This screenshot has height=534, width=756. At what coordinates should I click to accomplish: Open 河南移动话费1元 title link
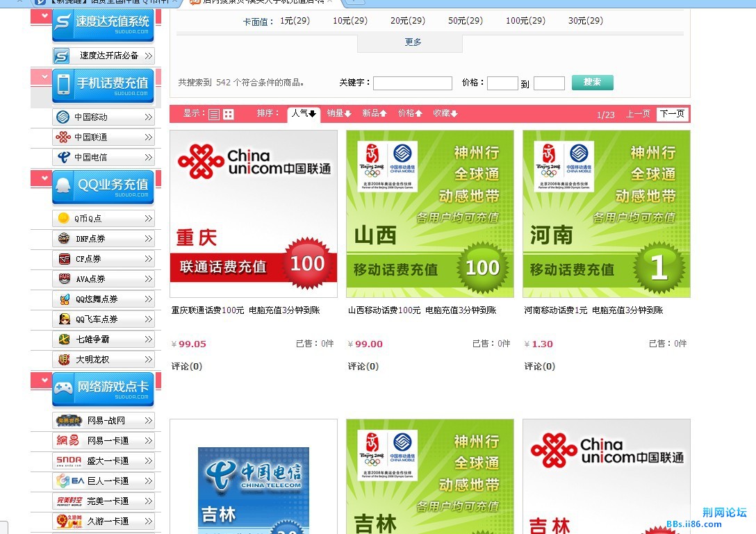click(593, 310)
